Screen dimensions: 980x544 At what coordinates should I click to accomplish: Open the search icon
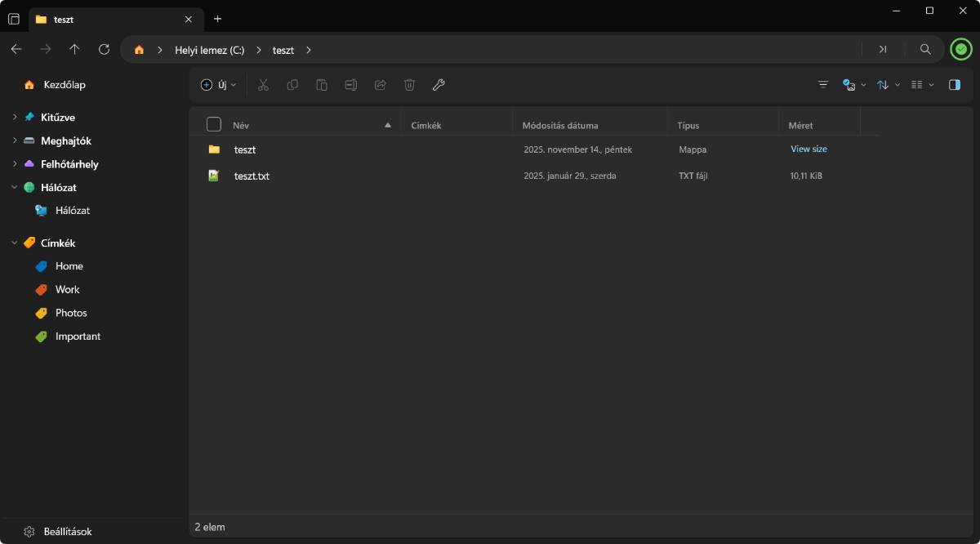[925, 49]
